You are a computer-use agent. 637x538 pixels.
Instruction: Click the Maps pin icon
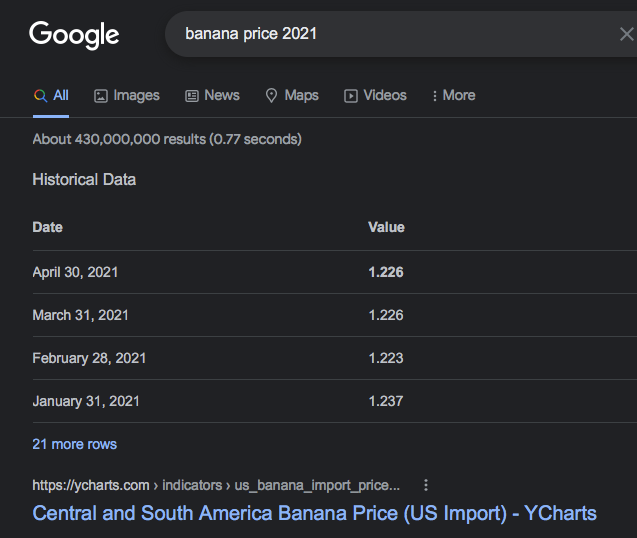point(271,96)
